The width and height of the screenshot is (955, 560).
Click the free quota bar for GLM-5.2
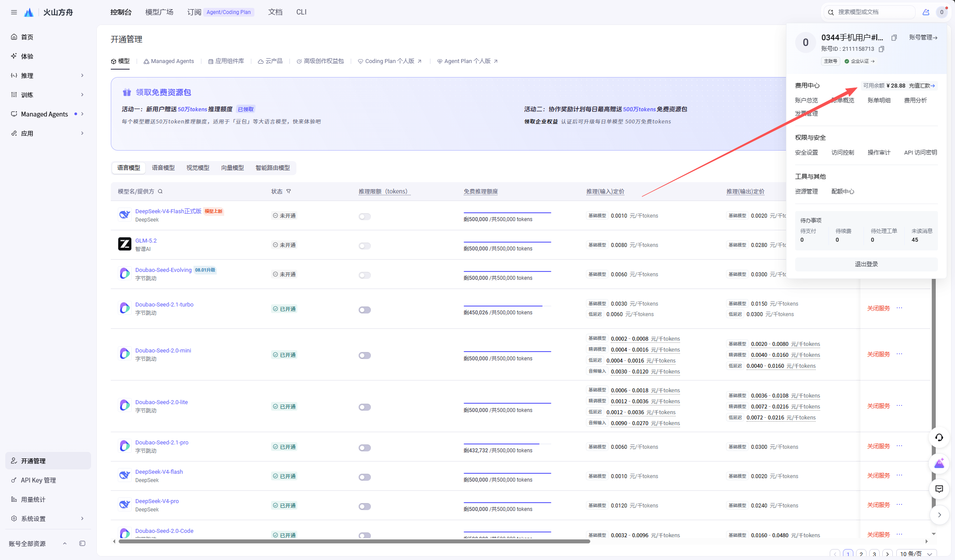(507, 242)
